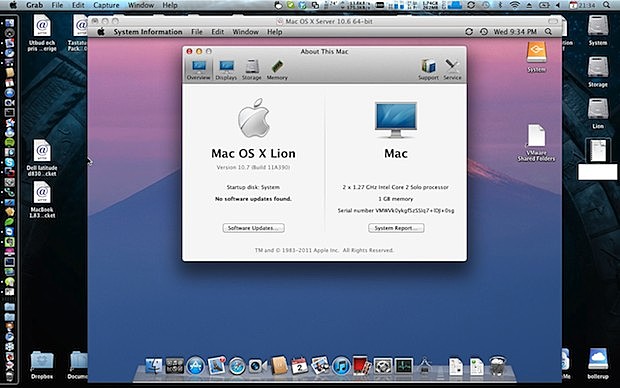This screenshot has height=388, width=620.
Task: Open the Grab application menu
Action: coord(34,5)
